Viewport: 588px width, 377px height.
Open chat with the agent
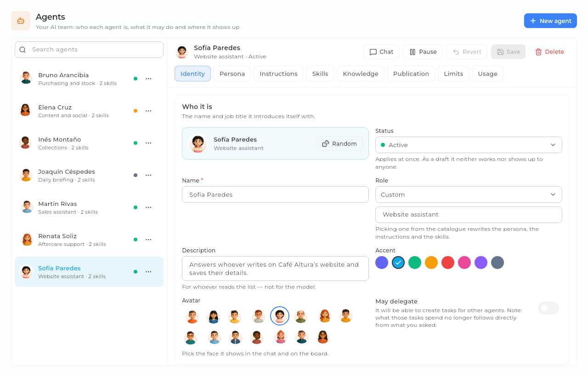[x=381, y=52]
